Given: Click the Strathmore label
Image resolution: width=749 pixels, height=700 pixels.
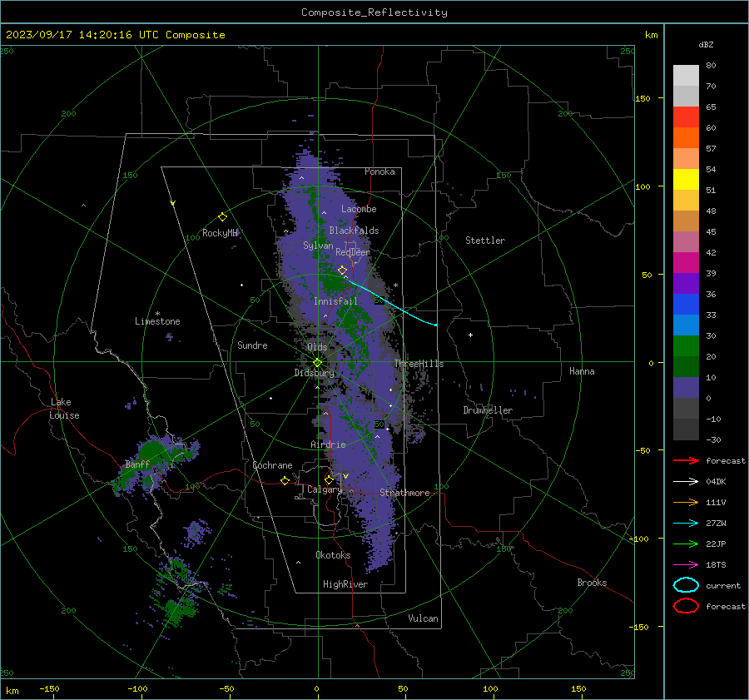Looking at the screenshot, I should coord(404,493).
